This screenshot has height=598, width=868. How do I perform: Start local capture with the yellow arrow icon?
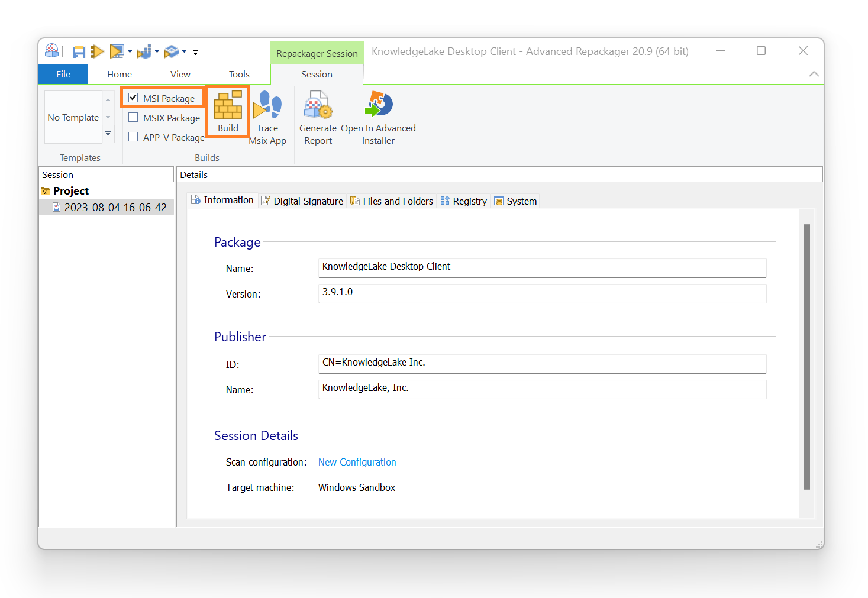[x=98, y=52]
